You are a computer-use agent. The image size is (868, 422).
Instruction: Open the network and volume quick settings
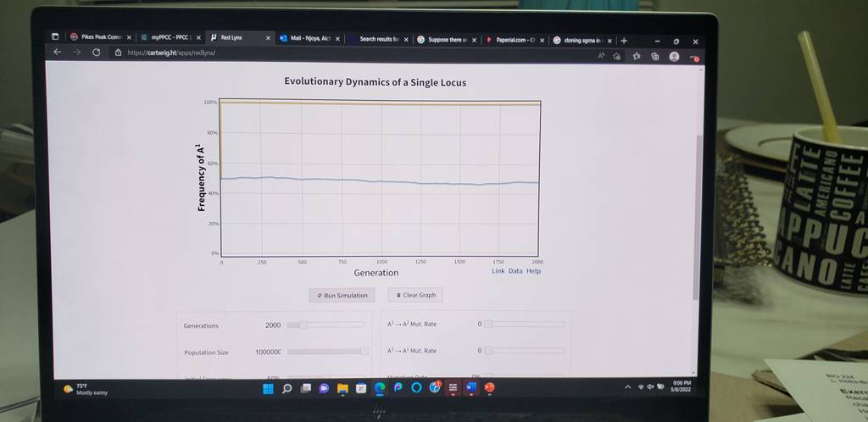pyautogui.click(x=651, y=386)
